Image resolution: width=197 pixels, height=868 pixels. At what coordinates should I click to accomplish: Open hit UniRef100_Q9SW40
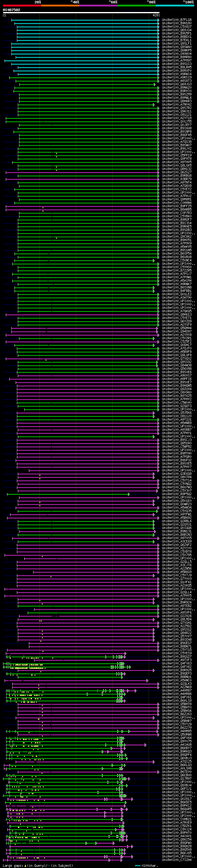(x=176, y=47)
